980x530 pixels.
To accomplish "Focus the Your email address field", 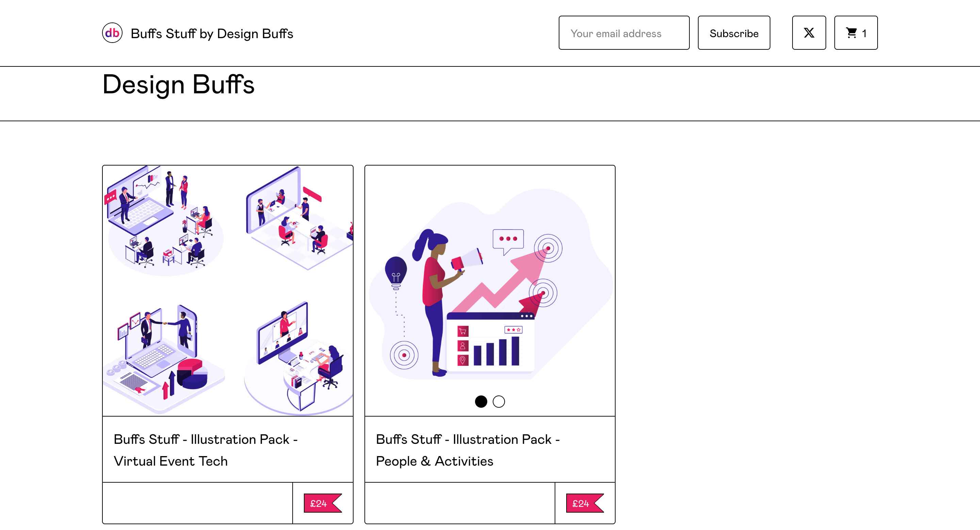I will tap(623, 33).
